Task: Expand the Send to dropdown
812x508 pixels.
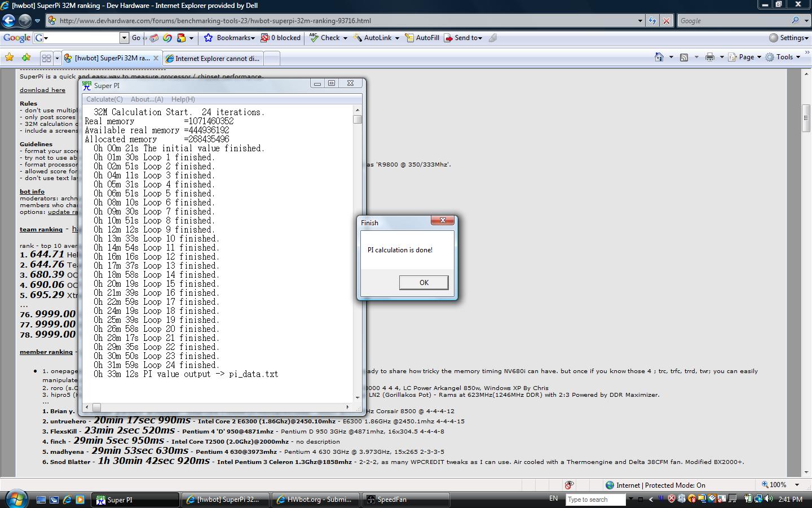Action: pyautogui.click(x=480, y=38)
